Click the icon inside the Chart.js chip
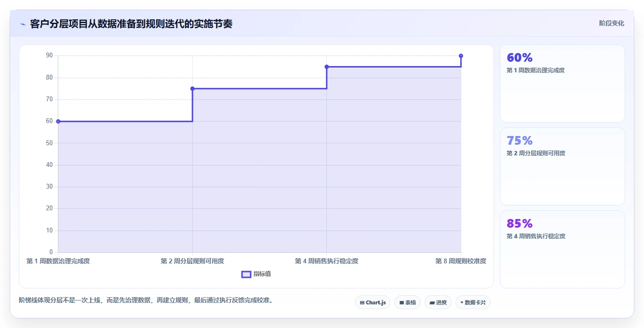The image size is (644, 328). coord(362,303)
